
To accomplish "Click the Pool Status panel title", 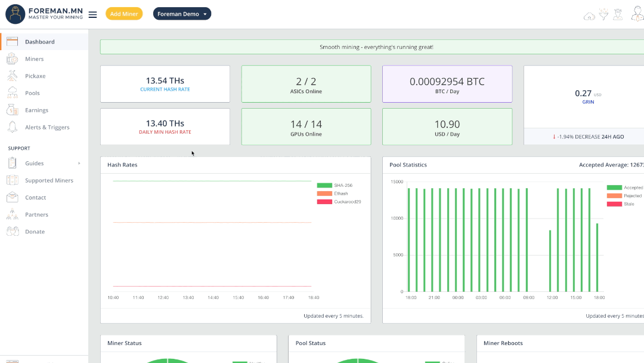I will click(x=311, y=343).
